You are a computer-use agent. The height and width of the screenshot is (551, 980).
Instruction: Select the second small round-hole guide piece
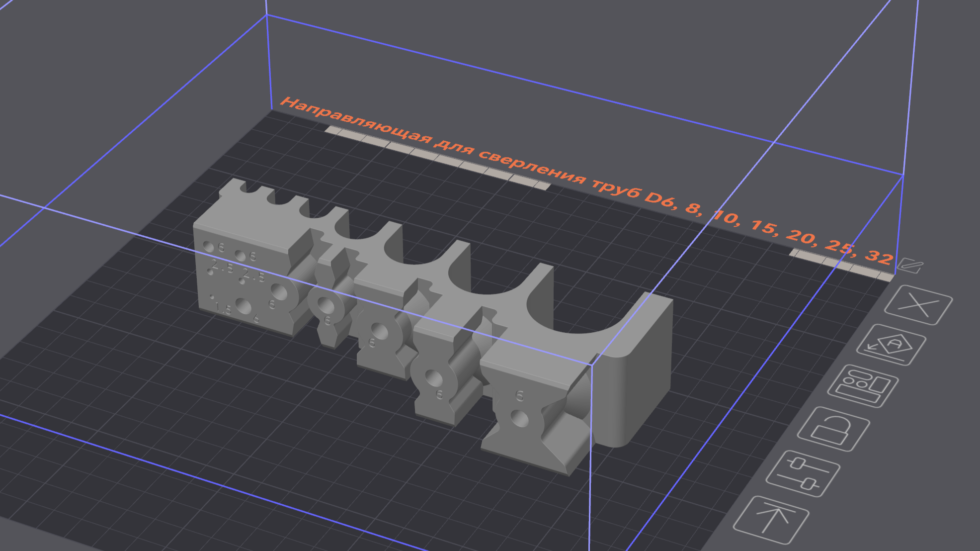coord(380,331)
